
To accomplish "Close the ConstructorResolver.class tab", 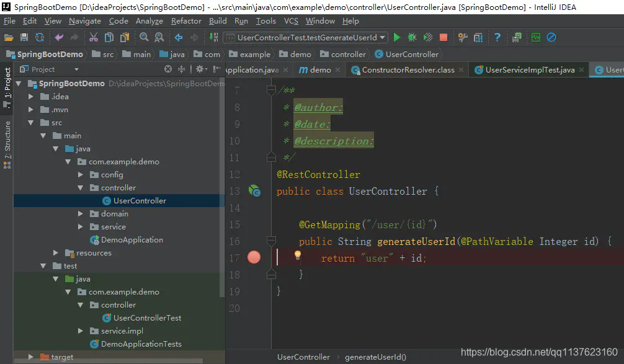I will 461,70.
